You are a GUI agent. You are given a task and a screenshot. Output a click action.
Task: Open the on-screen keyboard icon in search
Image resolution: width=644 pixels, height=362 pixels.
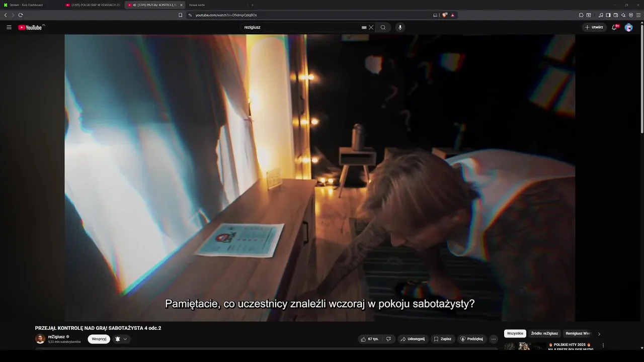[x=364, y=28]
